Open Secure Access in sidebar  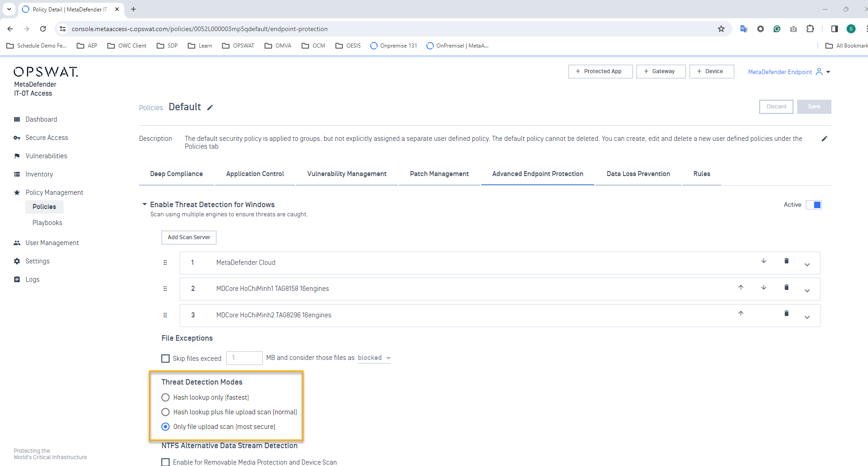click(47, 138)
